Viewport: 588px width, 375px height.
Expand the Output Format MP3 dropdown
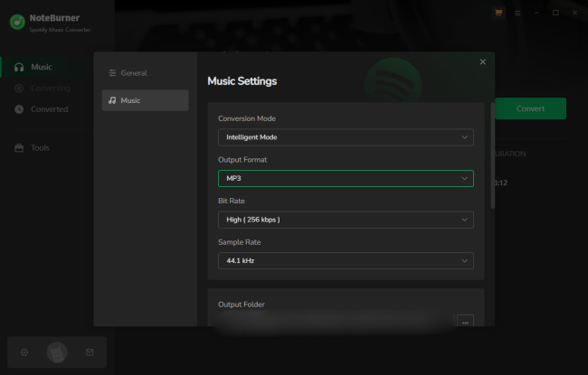346,178
